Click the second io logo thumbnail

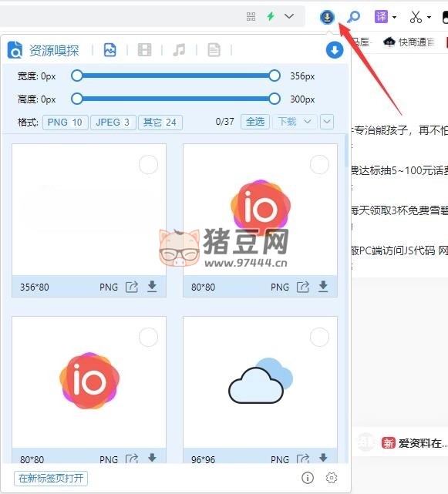click(89, 381)
